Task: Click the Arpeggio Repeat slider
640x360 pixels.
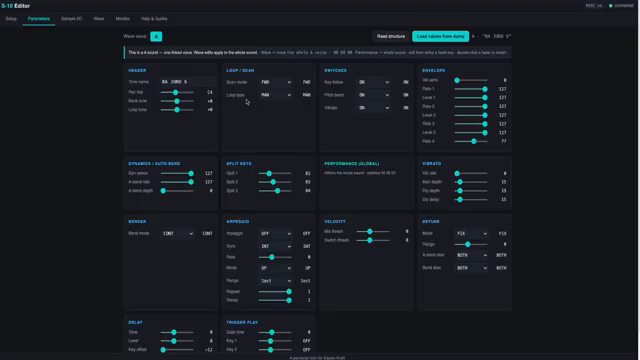Action: click(x=275, y=291)
